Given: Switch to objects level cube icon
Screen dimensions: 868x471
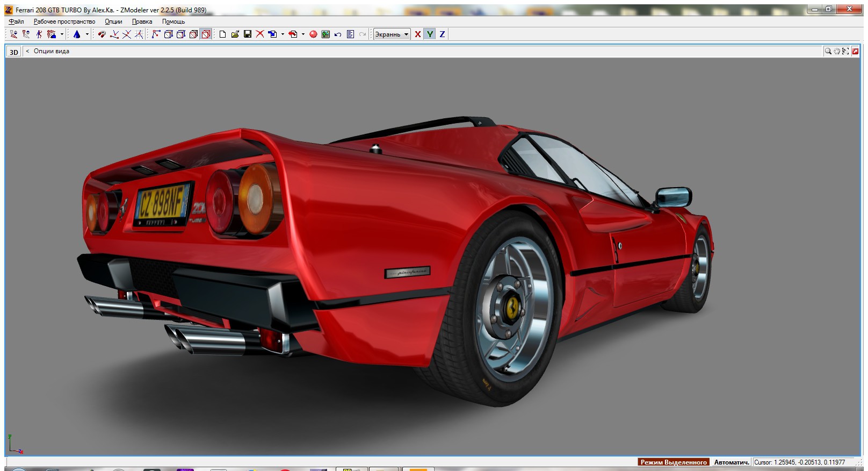Looking at the screenshot, I should (x=193, y=34).
